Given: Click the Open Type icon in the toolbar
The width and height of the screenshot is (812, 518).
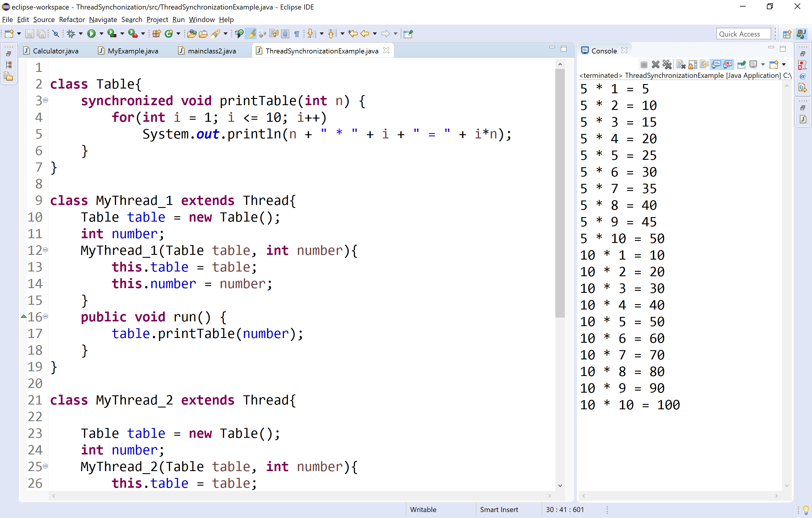Looking at the screenshot, I should [191, 33].
